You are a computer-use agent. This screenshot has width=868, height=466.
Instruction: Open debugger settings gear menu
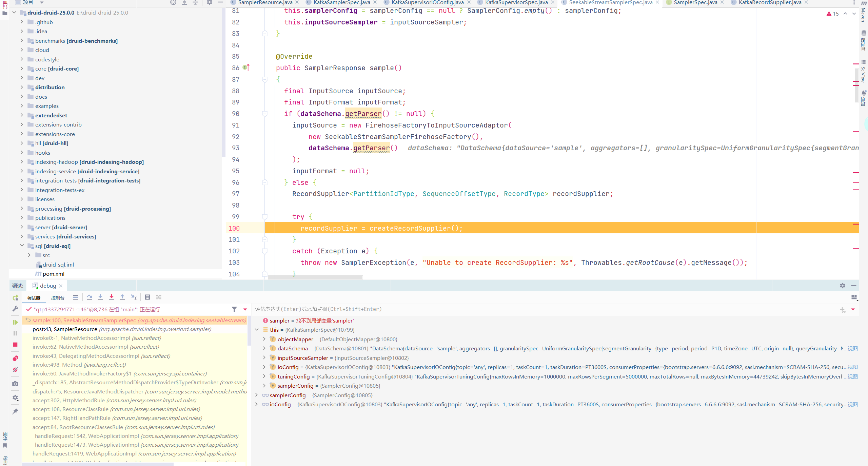point(15,397)
